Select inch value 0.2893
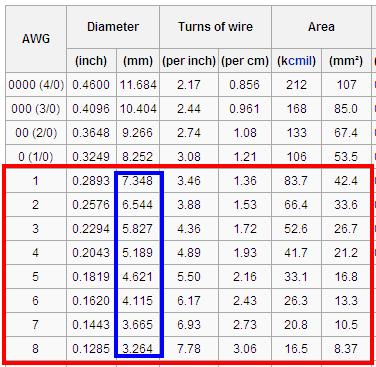 coord(91,181)
